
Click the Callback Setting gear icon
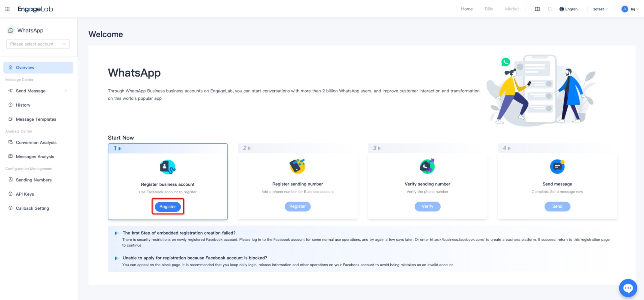coord(11,208)
